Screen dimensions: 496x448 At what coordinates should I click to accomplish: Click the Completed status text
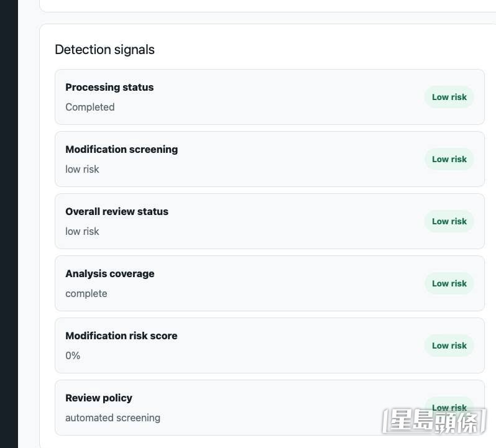90,107
